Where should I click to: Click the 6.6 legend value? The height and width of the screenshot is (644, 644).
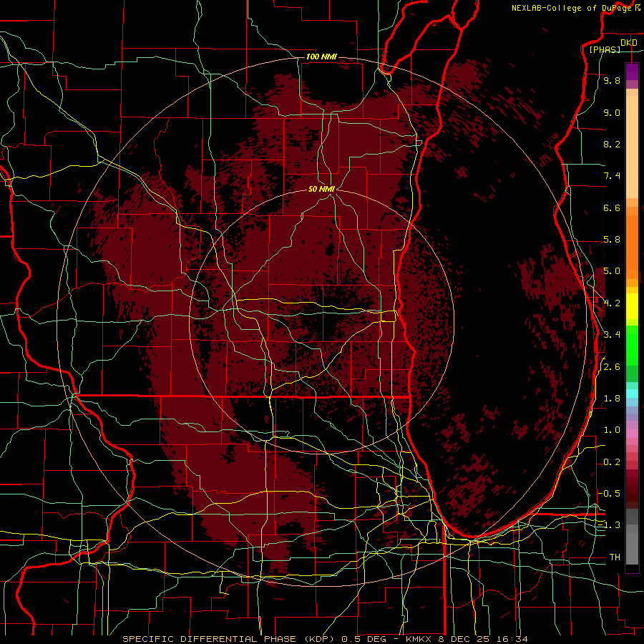612,208
